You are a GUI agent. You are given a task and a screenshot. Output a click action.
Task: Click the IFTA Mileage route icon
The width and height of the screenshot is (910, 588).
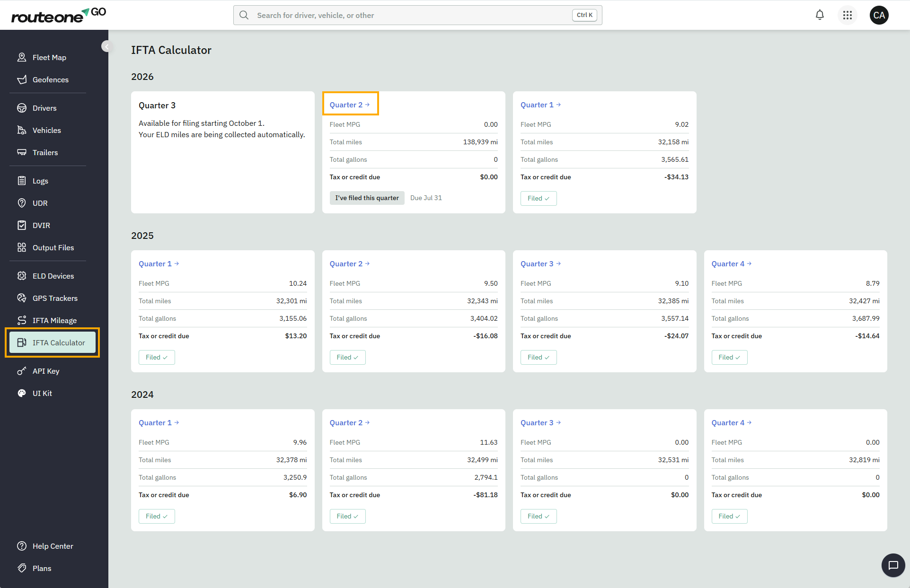pyautogui.click(x=22, y=320)
